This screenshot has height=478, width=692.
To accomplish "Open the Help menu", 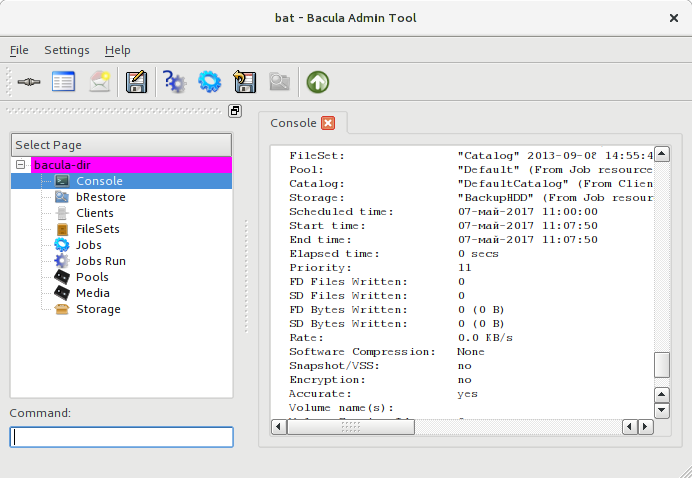I will point(117,50).
